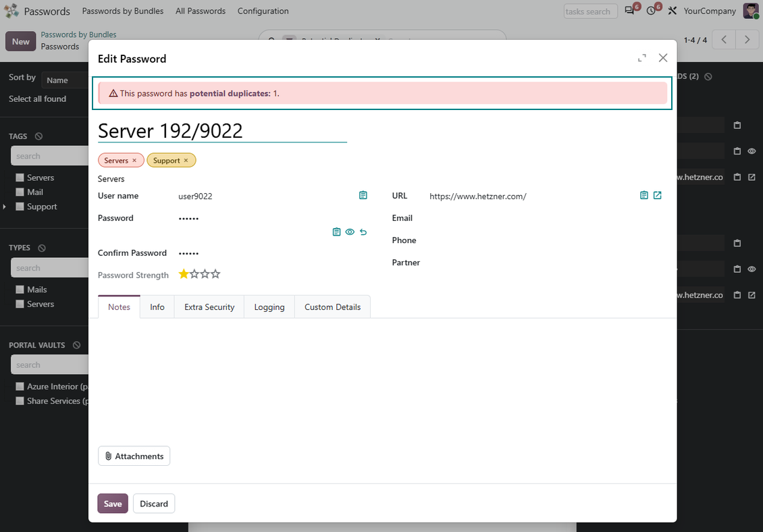Image resolution: width=763 pixels, height=532 pixels.
Task: Open All Passwords menu
Action: [201, 11]
